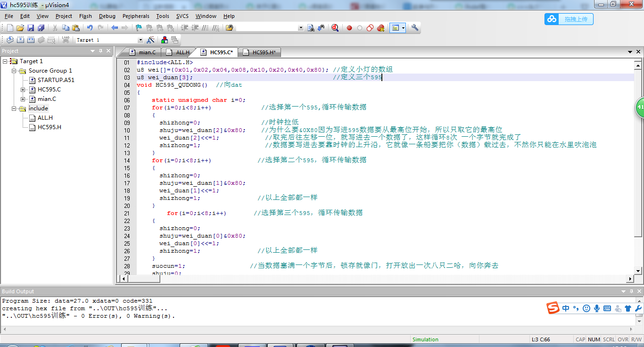This screenshot has width=644, height=347.
Task: Click editor vertical scrollbar down arrow
Action: tap(639, 271)
